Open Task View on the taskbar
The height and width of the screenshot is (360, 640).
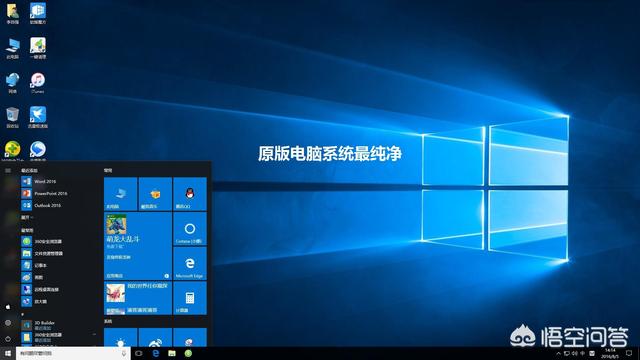(x=139, y=353)
